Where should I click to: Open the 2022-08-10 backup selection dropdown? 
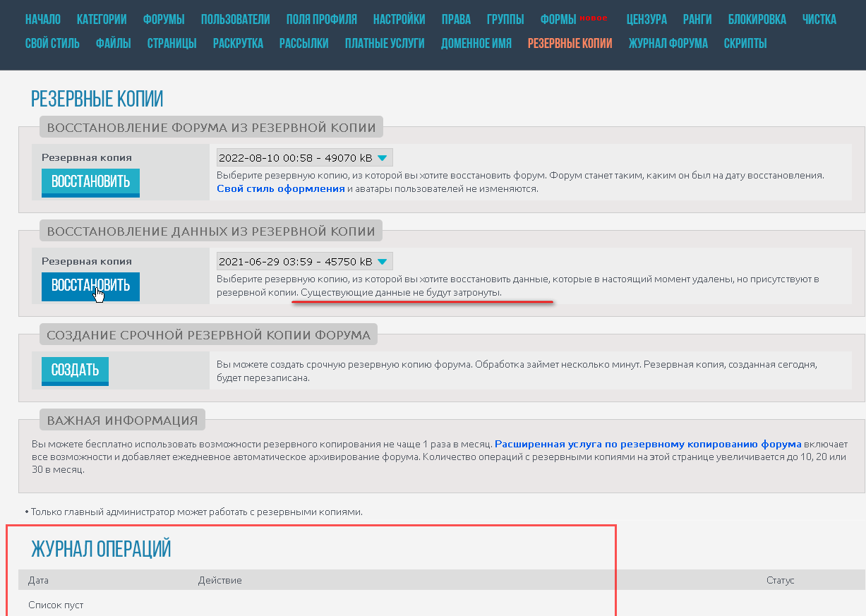[304, 157]
